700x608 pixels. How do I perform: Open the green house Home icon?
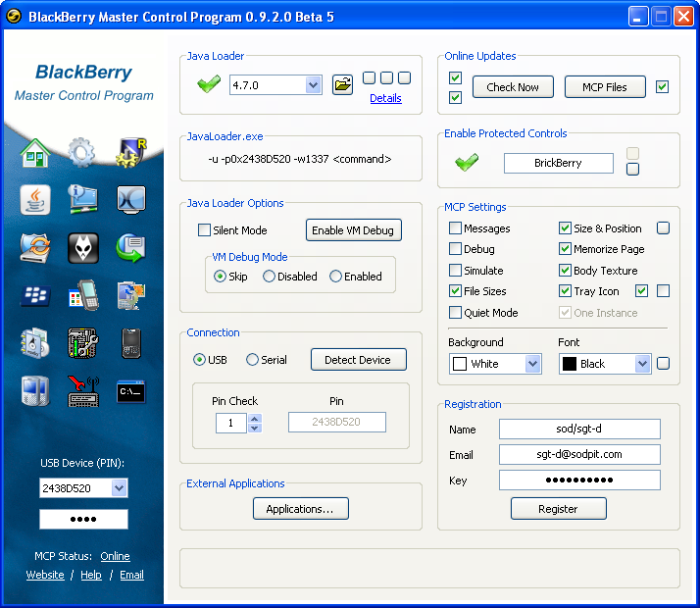35,153
